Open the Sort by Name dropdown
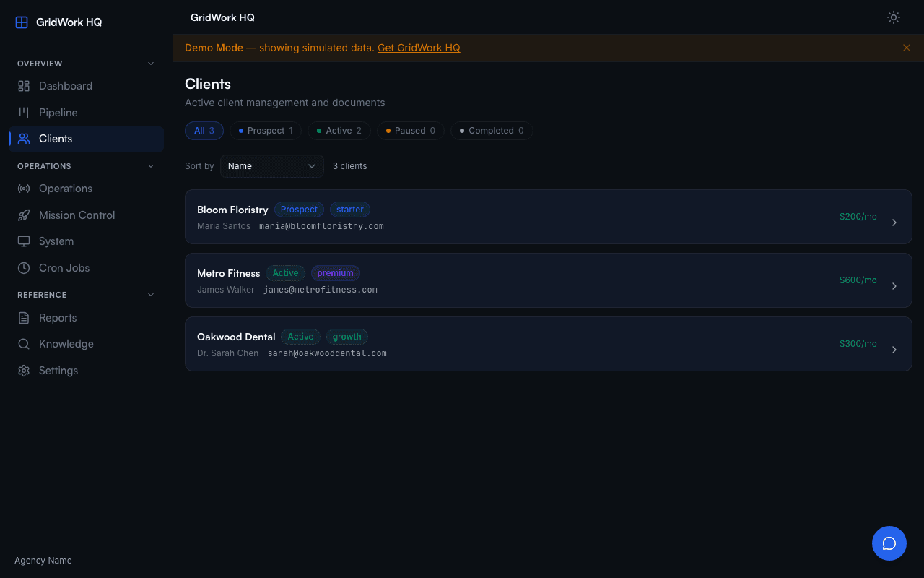This screenshot has height=578, width=924. click(x=271, y=166)
